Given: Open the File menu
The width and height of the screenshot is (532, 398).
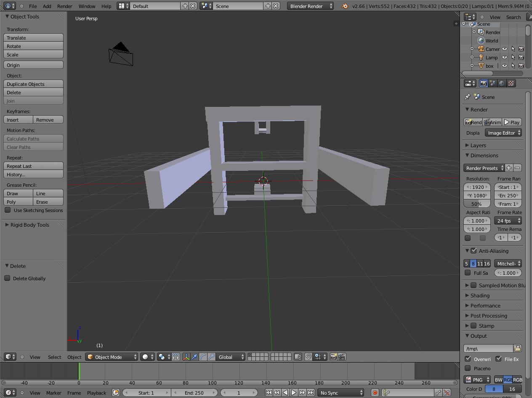Looking at the screenshot, I should [x=32, y=6].
